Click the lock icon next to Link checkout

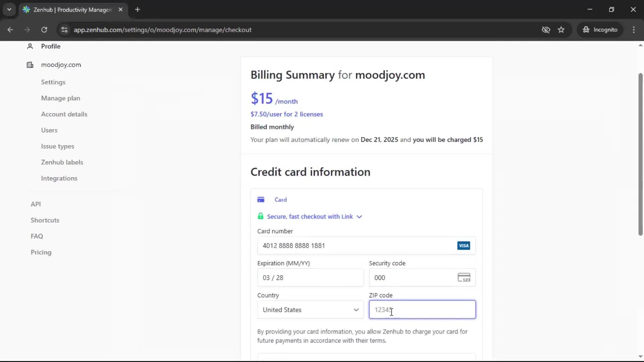click(261, 216)
